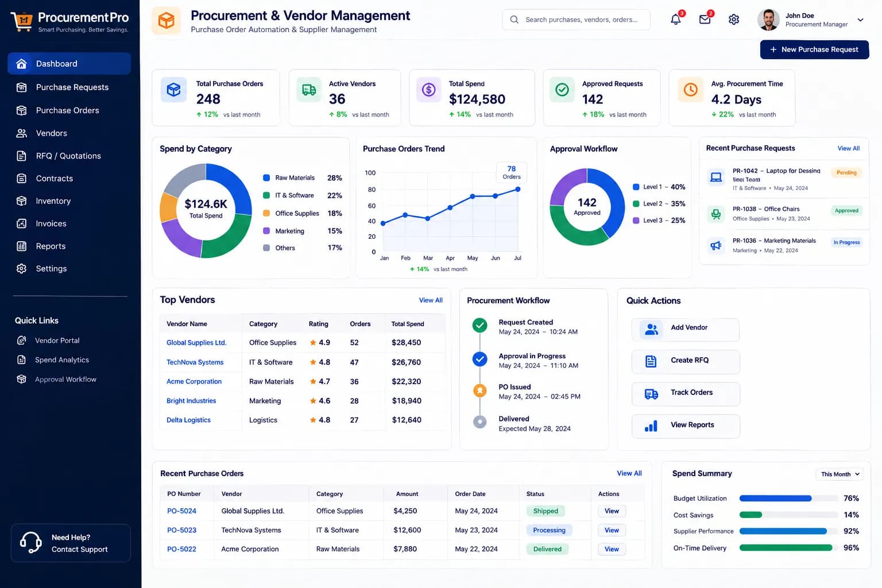
Task: Click the View Reports quick action
Action: click(x=685, y=426)
